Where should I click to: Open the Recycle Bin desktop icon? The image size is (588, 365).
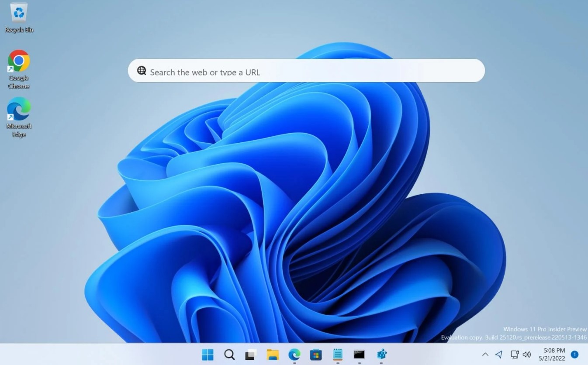tap(19, 17)
